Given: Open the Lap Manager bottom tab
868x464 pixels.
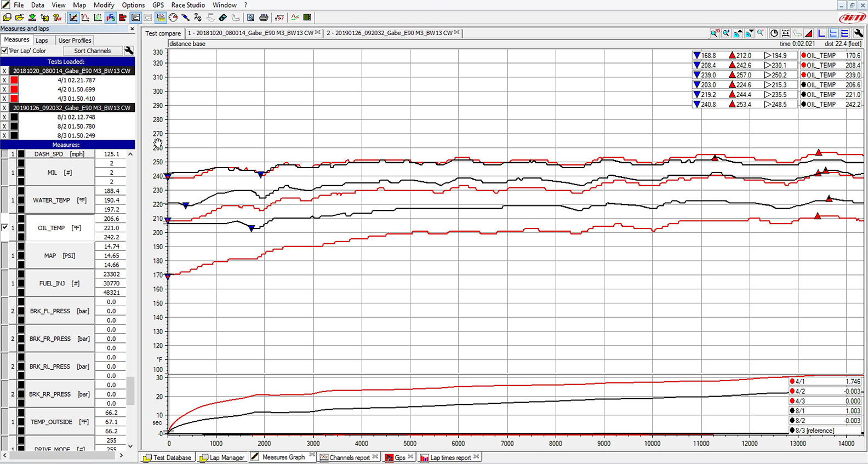Looking at the screenshot, I should click(222, 457).
